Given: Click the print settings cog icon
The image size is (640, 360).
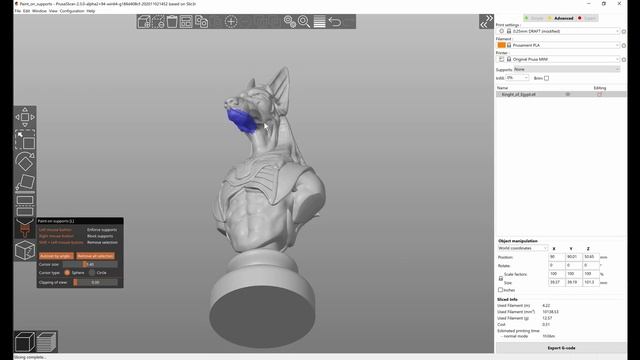Looking at the screenshot, I should click(624, 31).
